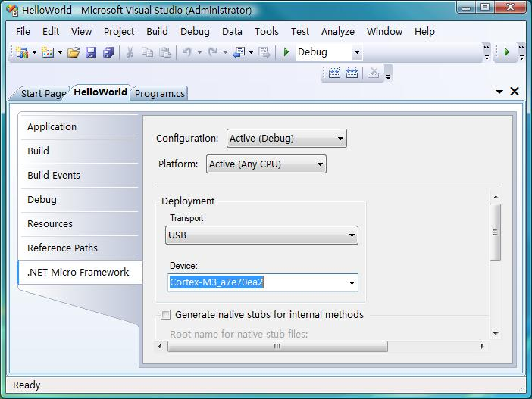Expand the Platform Active (Any CPU) dropdown
Viewport: 532px width, 399px height.
tap(266, 164)
